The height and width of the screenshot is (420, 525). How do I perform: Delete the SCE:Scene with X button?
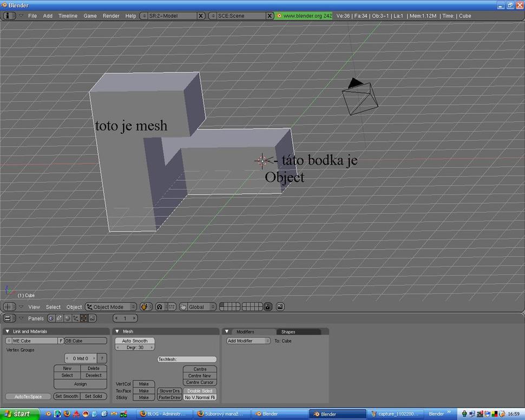tap(270, 16)
